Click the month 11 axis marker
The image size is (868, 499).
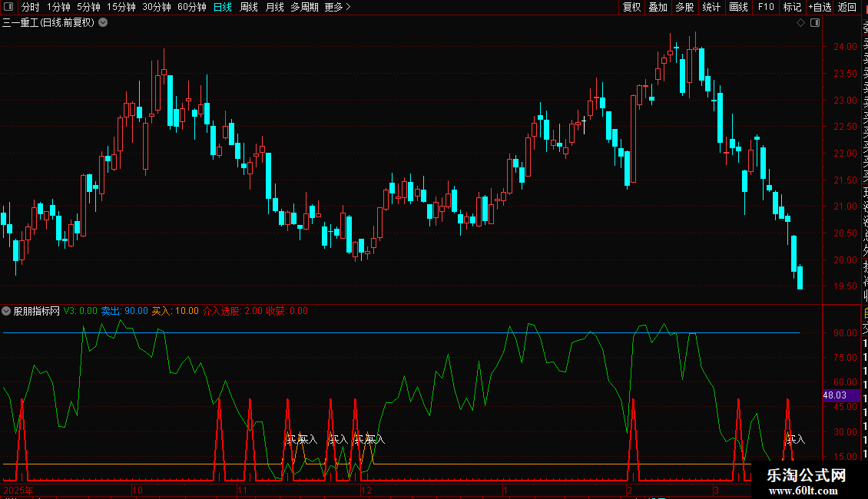click(x=242, y=490)
